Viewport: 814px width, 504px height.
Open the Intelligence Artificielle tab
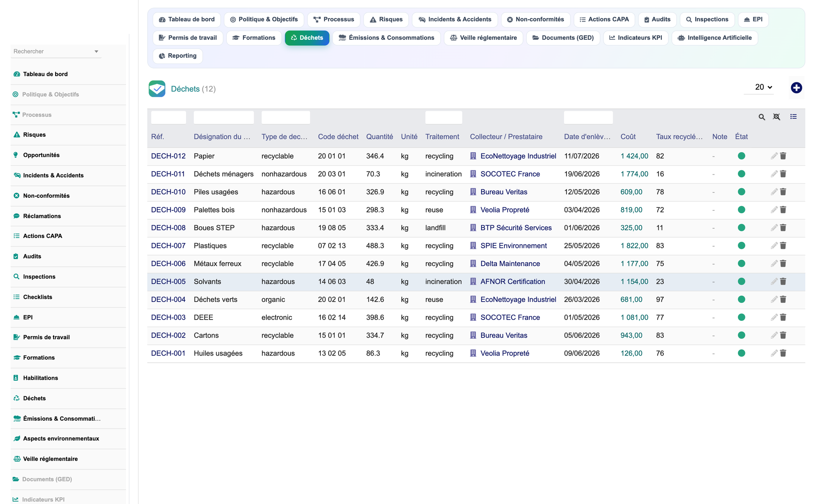(714, 38)
